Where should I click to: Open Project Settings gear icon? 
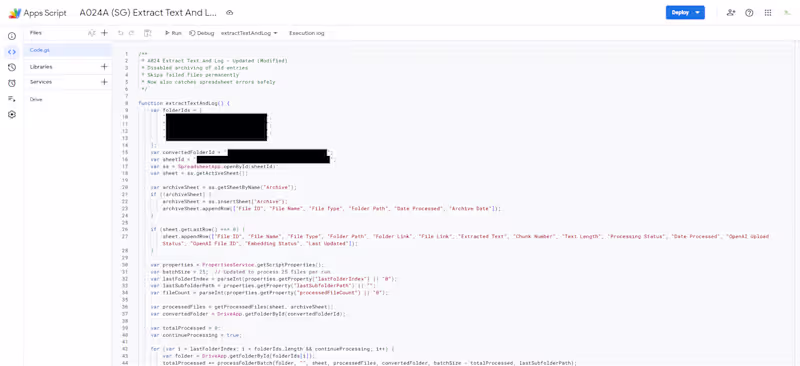[x=12, y=114]
